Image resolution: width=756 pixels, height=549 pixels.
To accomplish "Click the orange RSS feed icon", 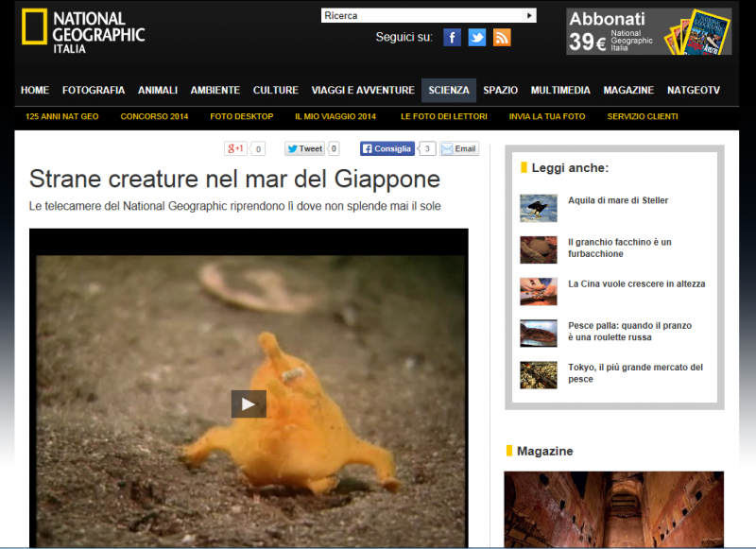I will pyautogui.click(x=502, y=38).
